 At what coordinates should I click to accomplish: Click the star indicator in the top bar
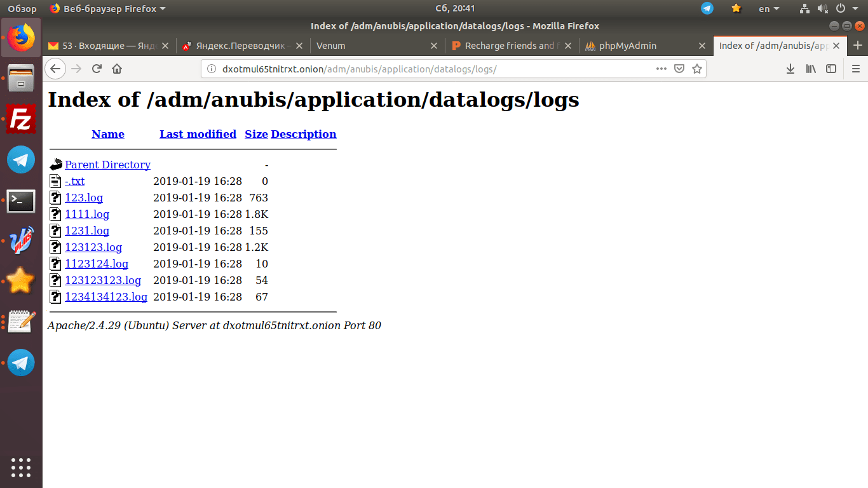(736, 8)
